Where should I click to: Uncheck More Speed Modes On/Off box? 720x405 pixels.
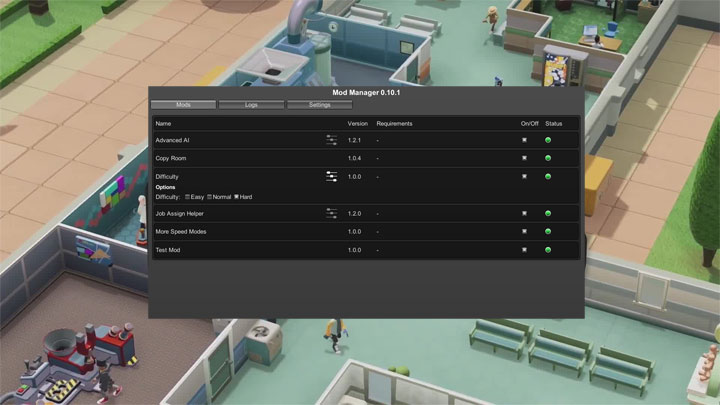(524, 231)
